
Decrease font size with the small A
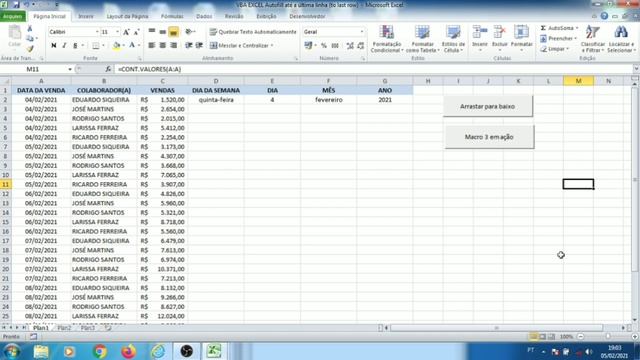coord(136,32)
